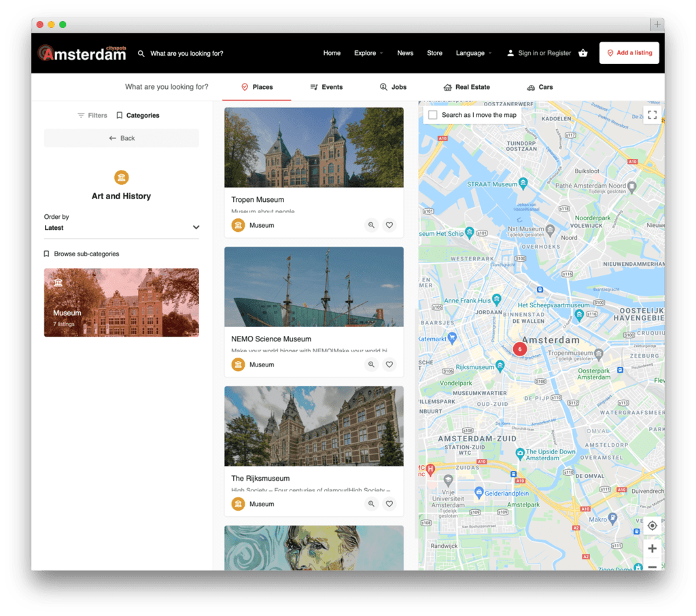Click the Anne Frank Huis map pin

click(497, 299)
